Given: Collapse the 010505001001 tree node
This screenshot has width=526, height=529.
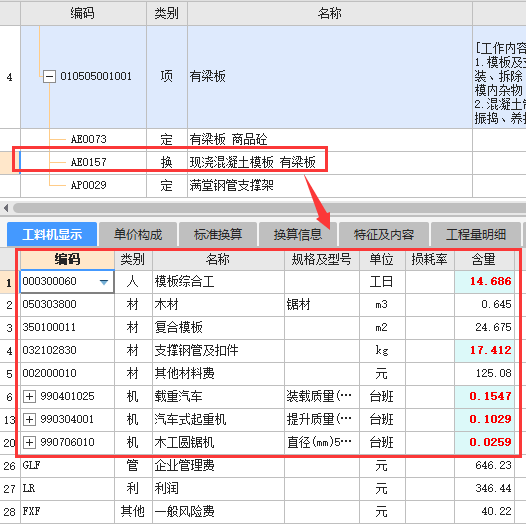Looking at the screenshot, I should pyautogui.click(x=49, y=77).
